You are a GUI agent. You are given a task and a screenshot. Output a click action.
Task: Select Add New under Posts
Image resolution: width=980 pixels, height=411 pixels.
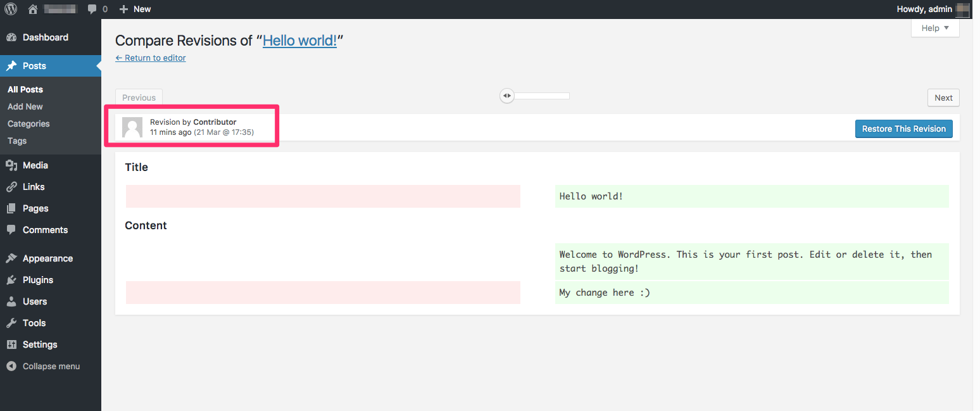25,106
